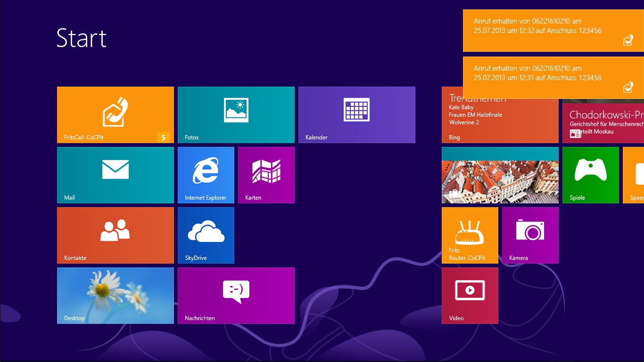Open the Desktop tile
Image resolution: width=644 pixels, height=362 pixels.
(116, 296)
